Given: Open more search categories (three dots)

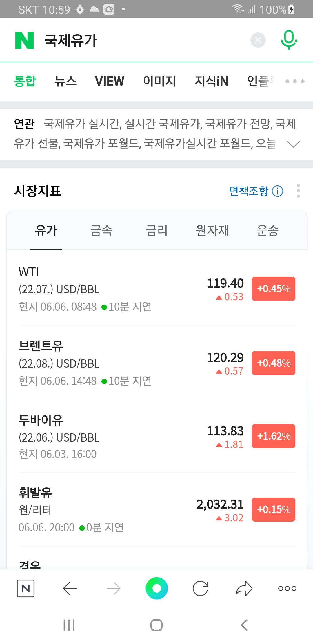Looking at the screenshot, I should click(295, 82).
